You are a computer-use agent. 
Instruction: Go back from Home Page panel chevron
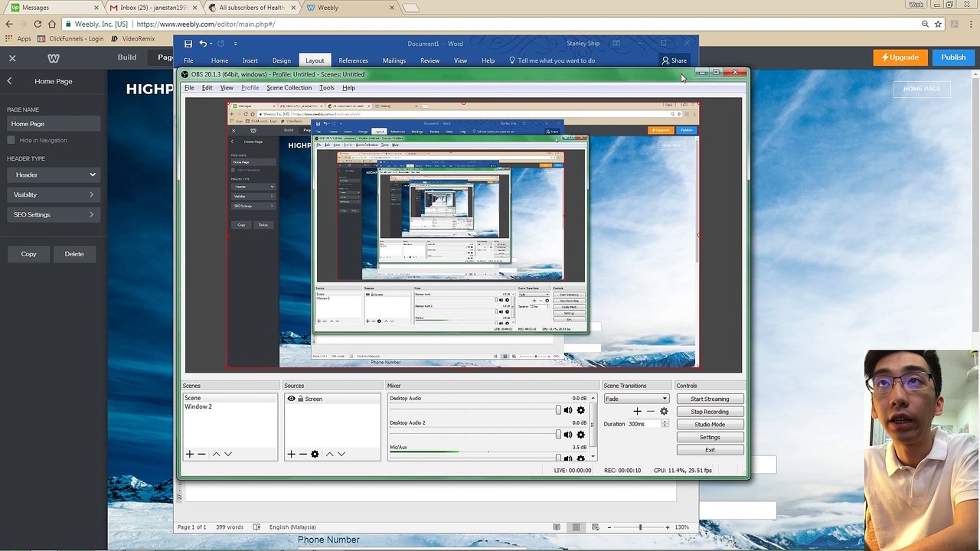[9, 81]
